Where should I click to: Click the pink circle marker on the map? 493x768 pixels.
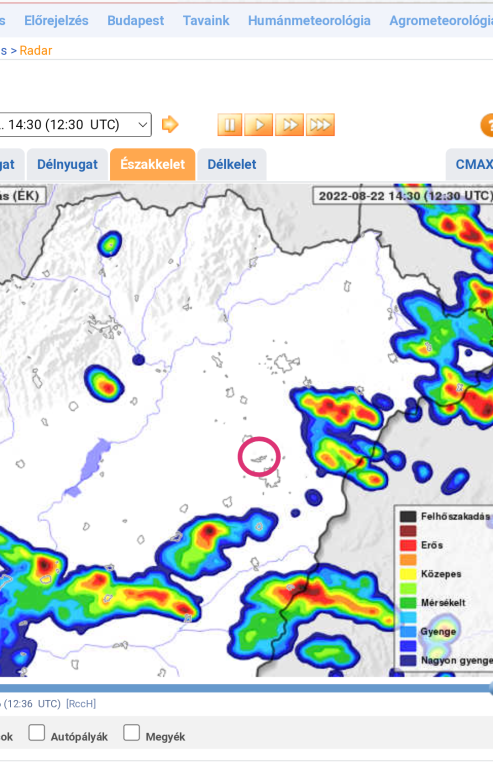click(259, 457)
